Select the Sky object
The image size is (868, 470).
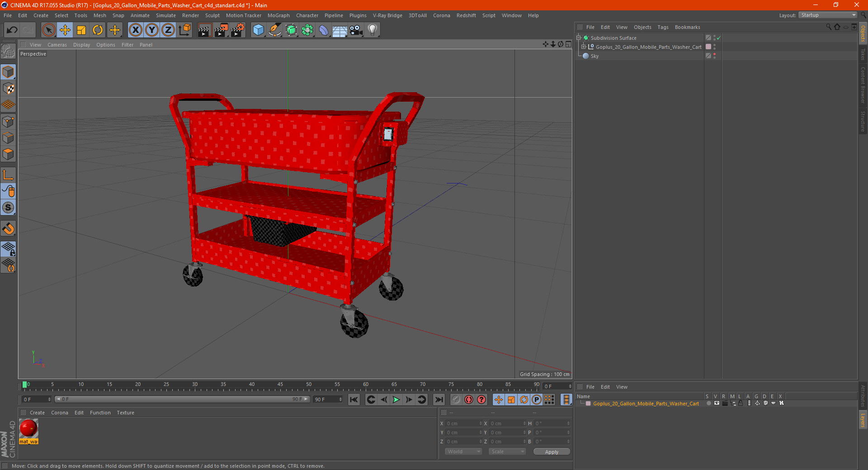[594, 56]
